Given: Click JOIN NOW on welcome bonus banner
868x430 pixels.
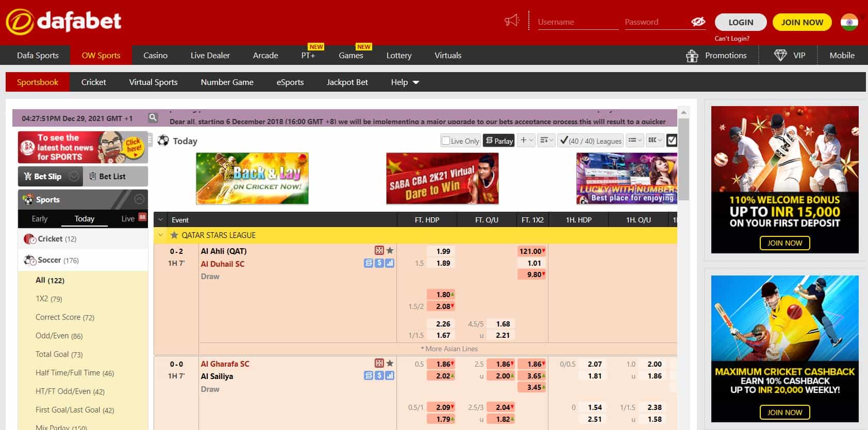Looking at the screenshot, I should coord(784,243).
